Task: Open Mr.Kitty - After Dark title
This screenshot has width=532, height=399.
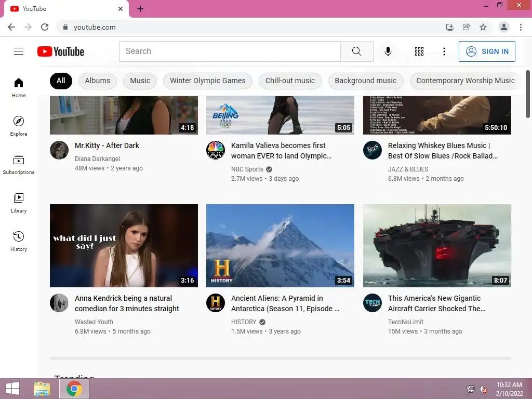Action: coord(107,145)
